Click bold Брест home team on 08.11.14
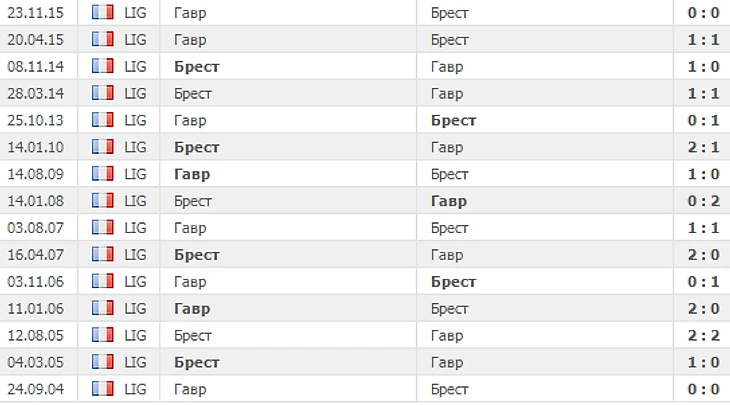The width and height of the screenshot is (730, 405). 196,67
